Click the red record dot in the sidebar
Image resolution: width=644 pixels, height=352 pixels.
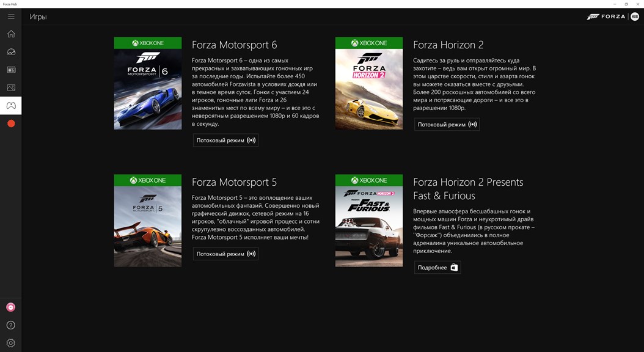click(x=10, y=123)
